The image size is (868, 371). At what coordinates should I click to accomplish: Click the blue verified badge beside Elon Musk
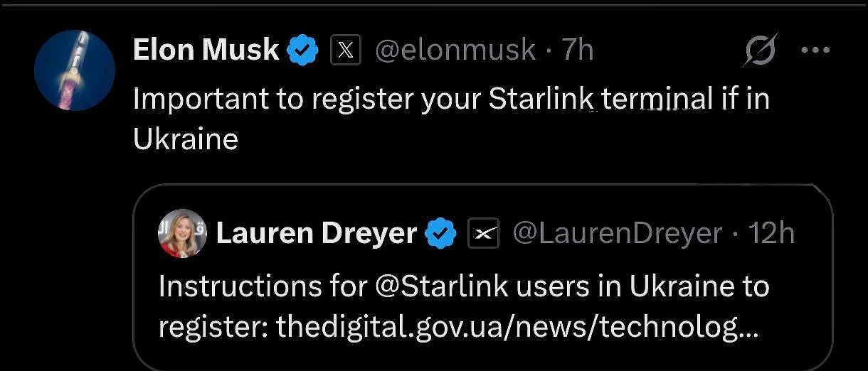pyautogui.click(x=304, y=50)
